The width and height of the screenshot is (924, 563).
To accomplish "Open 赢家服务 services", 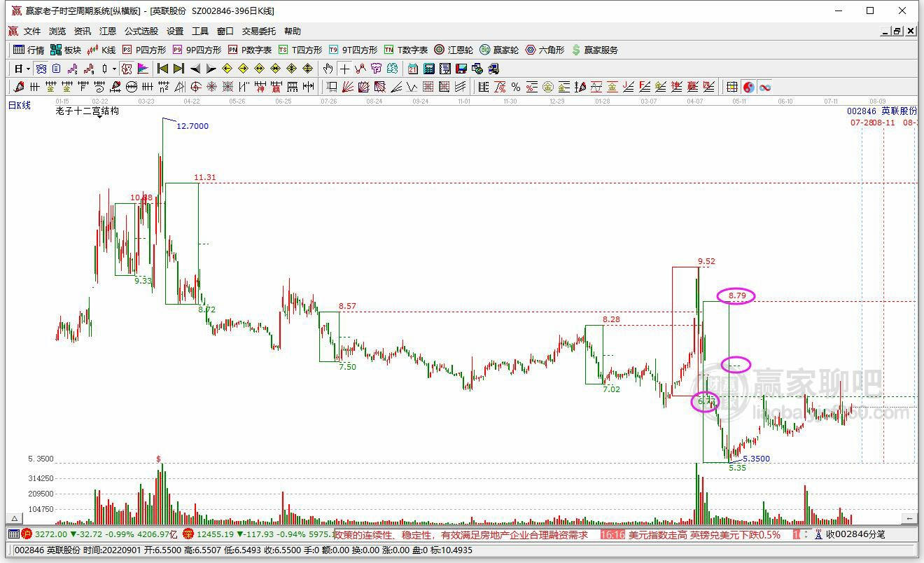I will (x=595, y=50).
